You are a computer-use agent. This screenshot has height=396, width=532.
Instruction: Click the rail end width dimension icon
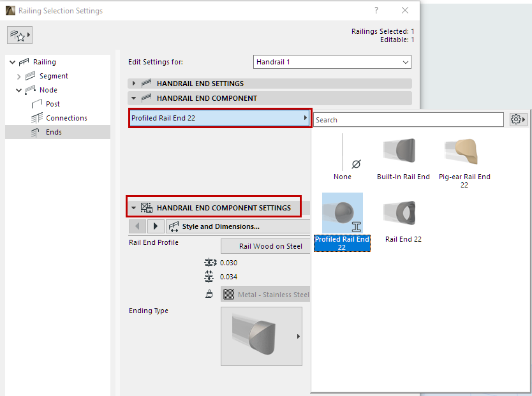(210, 263)
